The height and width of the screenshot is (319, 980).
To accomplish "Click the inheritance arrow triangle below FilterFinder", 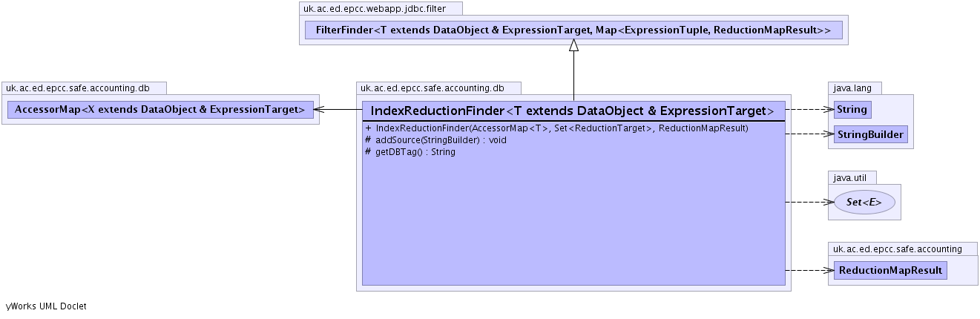I will [x=573, y=45].
